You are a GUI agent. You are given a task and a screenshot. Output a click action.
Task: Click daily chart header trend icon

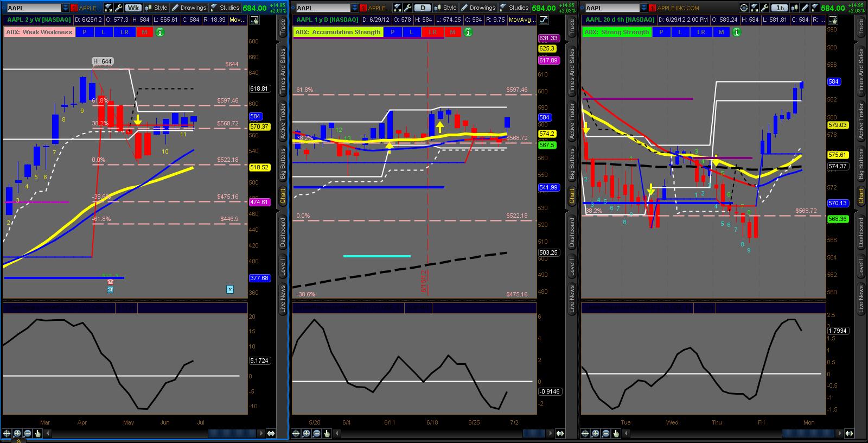(544, 20)
